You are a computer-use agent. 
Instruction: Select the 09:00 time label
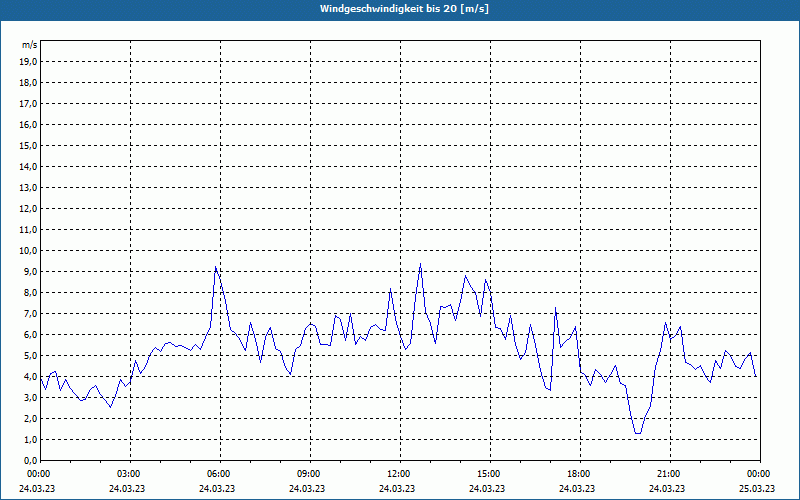click(x=310, y=474)
